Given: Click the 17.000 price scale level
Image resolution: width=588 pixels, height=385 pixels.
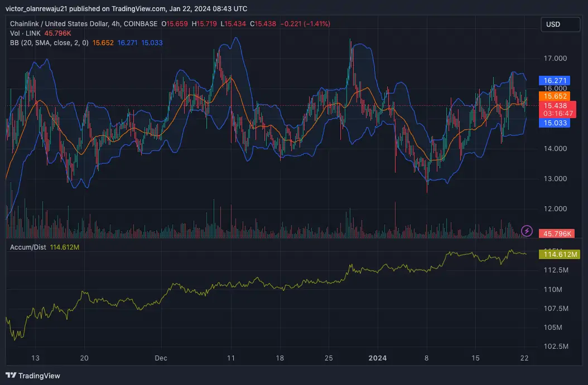Looking at the screenshot, I should tap(555, 59).
